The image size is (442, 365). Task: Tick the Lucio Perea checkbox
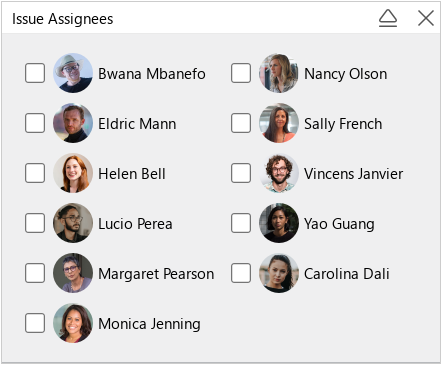pyautogui.click(x=35, y=223)
